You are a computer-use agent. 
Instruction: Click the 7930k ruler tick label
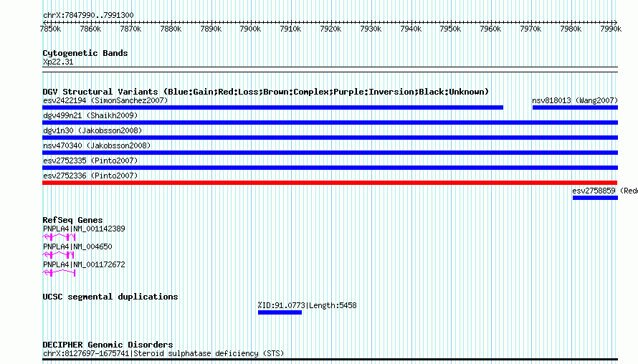coord(371,29)
